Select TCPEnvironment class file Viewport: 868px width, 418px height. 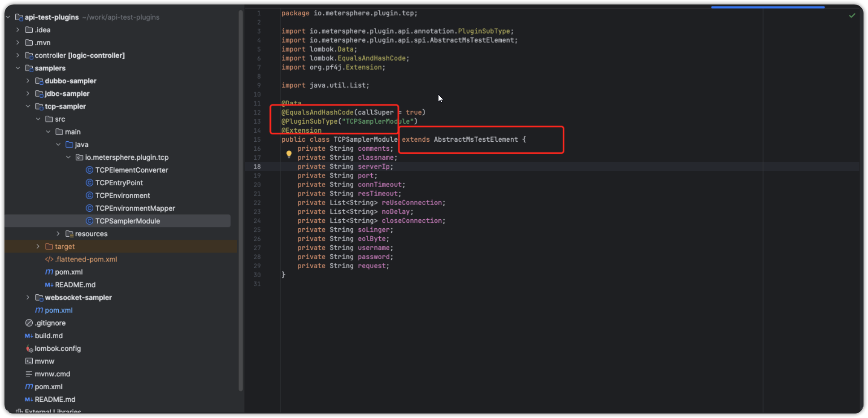coord(122,196)
